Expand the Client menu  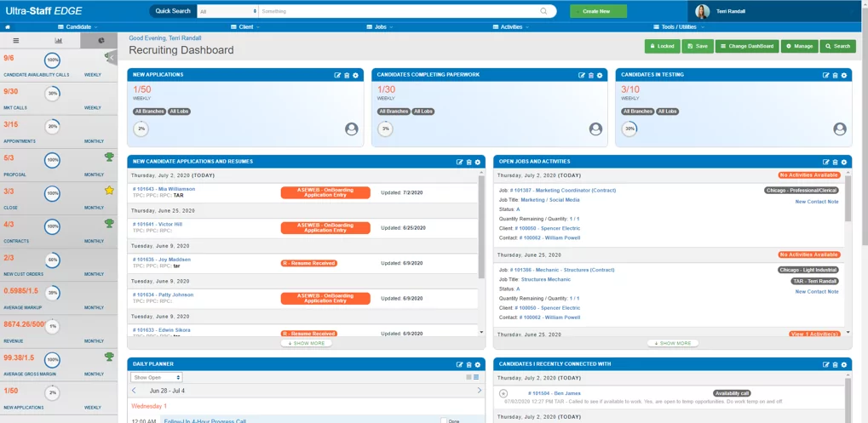tap(246, 26)
